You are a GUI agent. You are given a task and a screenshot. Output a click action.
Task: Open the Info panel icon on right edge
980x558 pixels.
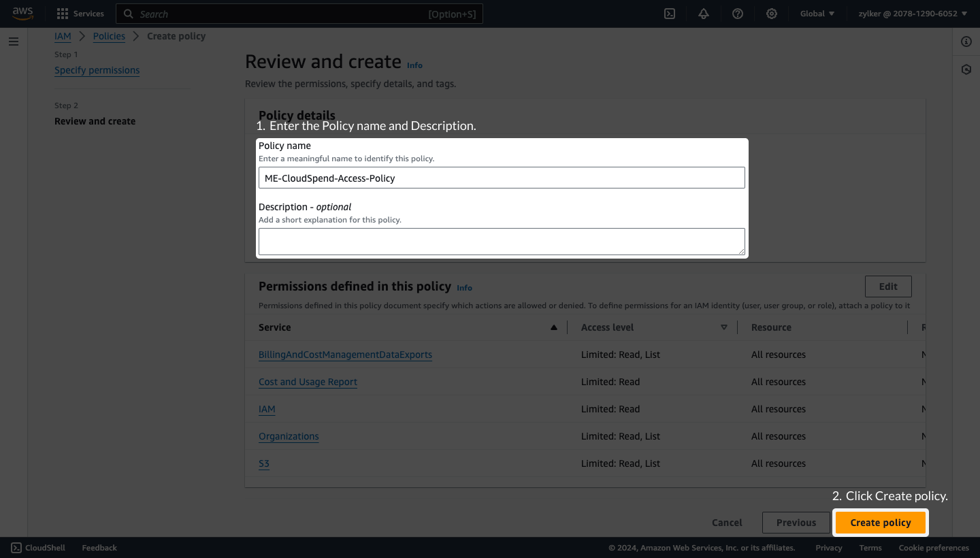[x=966, y=42]
